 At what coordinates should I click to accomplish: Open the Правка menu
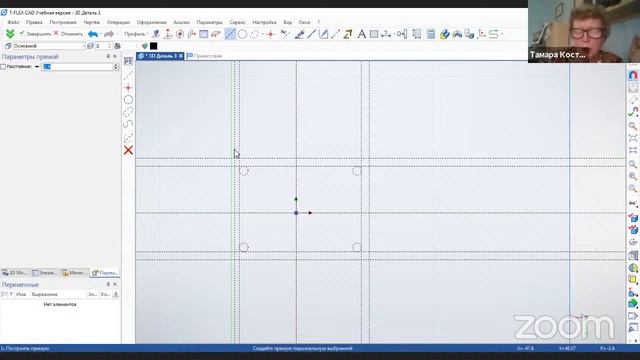pyautogui.click(x=34, y=22)
